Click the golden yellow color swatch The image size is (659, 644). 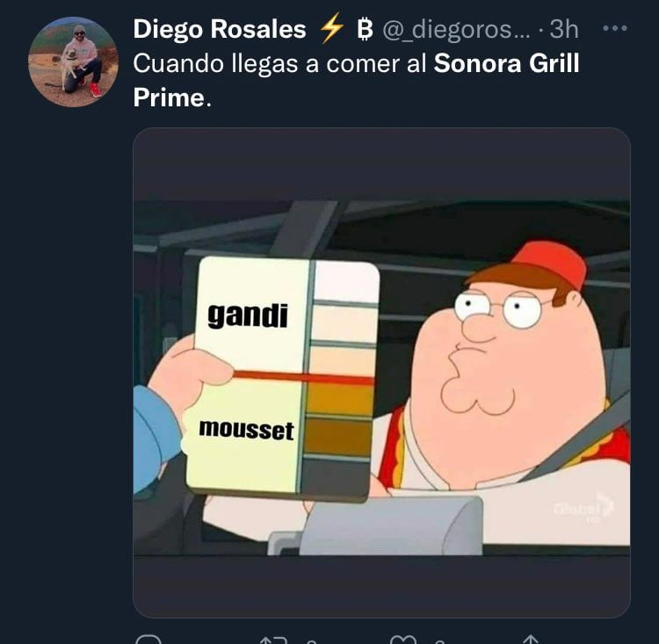click(x=340, y=400)
